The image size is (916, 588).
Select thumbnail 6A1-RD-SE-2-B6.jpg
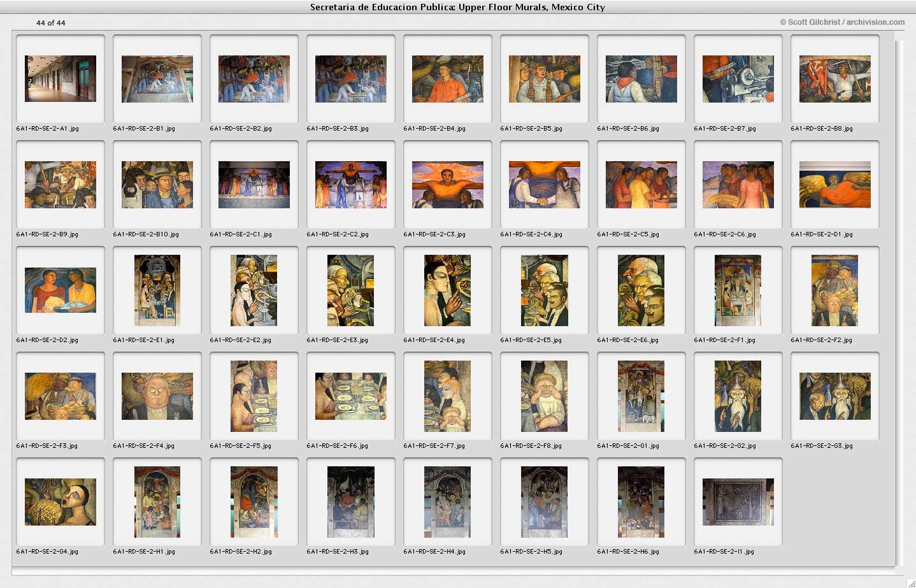coord(641,79)
